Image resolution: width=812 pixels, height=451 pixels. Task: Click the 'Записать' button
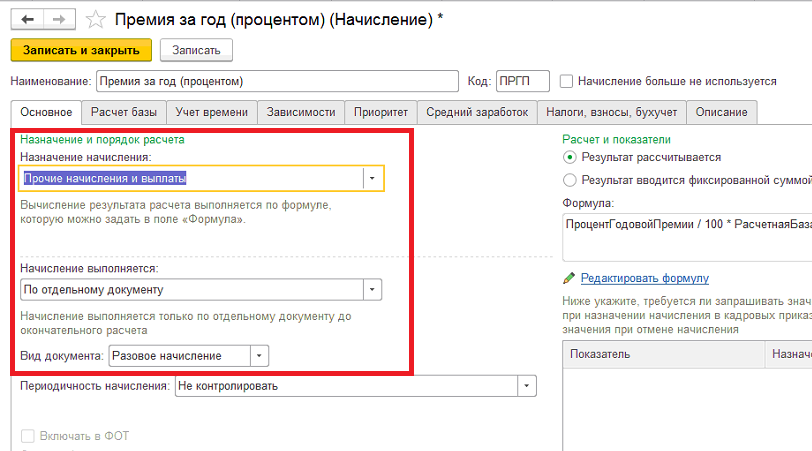(x=196, y=50)
